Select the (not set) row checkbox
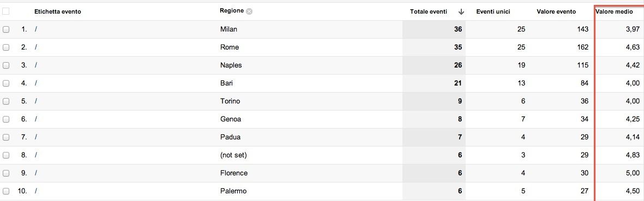The height and width of the screenshot is (201, 644). click(6, 155)
